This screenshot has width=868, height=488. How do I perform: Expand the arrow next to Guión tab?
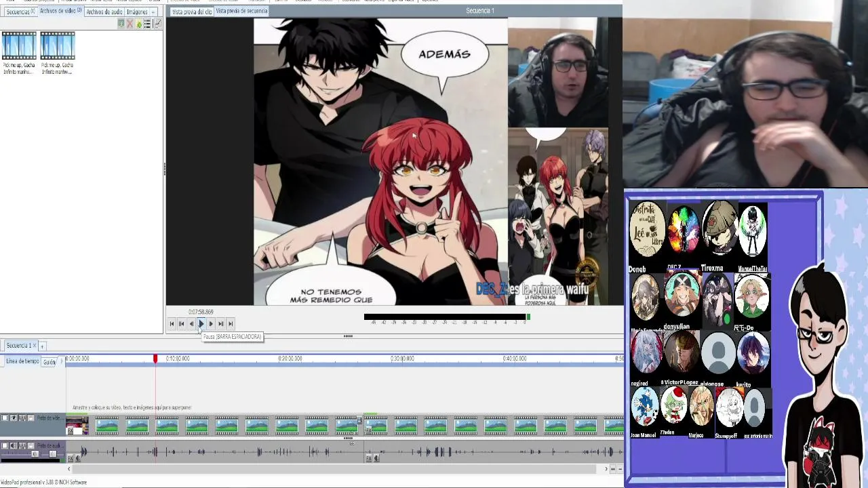click(x=61, y=362)
